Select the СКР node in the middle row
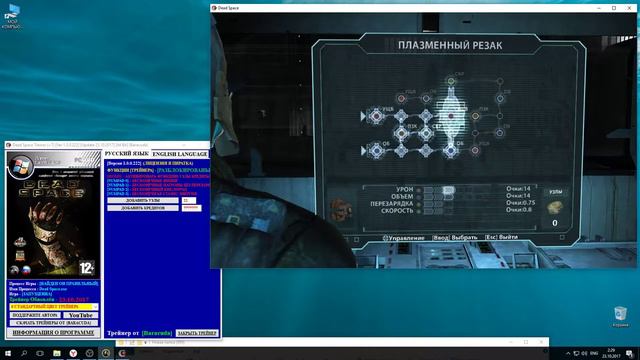 coord(426,133)
